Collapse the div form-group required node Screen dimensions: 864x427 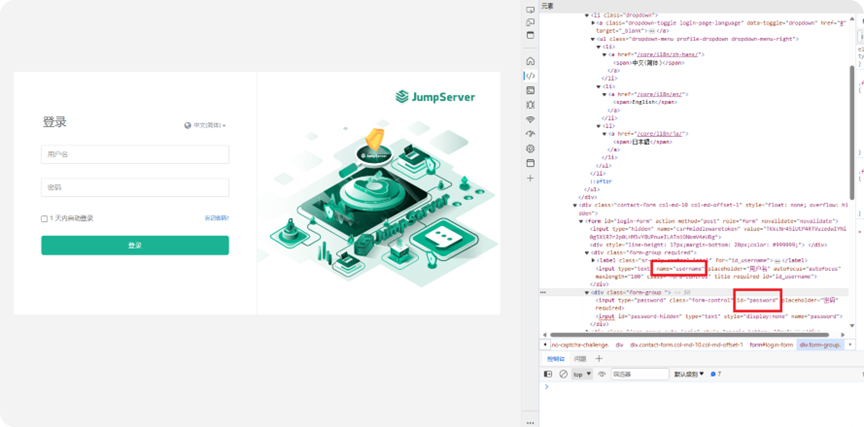[x=587, y=253]
